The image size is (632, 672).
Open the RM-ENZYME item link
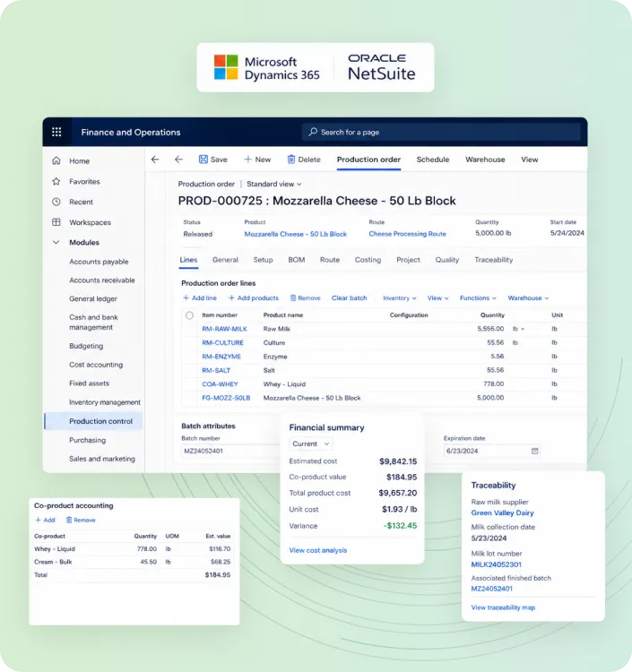[x=221, y=356]
